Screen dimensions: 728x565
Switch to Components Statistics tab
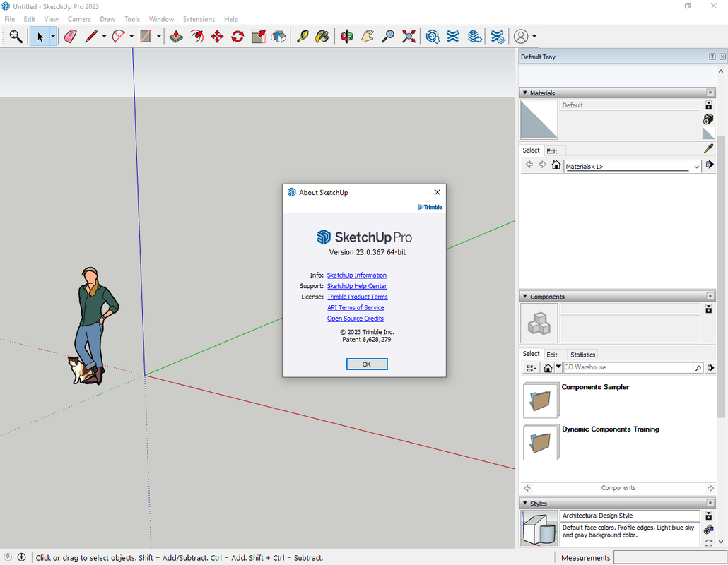pos(582,355)
